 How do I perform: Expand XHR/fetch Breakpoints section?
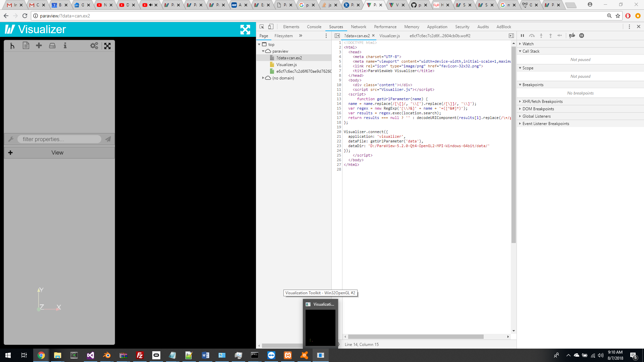point(542,102)
